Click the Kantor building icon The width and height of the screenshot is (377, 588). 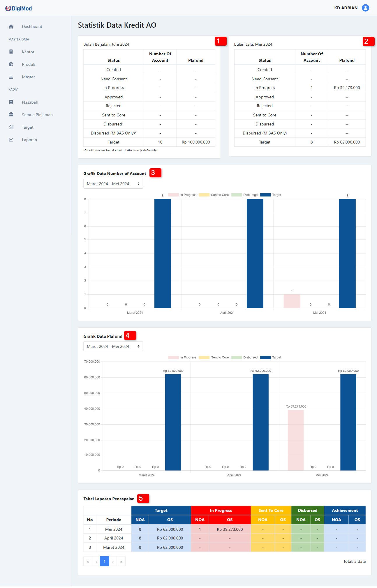coord(11,52)
